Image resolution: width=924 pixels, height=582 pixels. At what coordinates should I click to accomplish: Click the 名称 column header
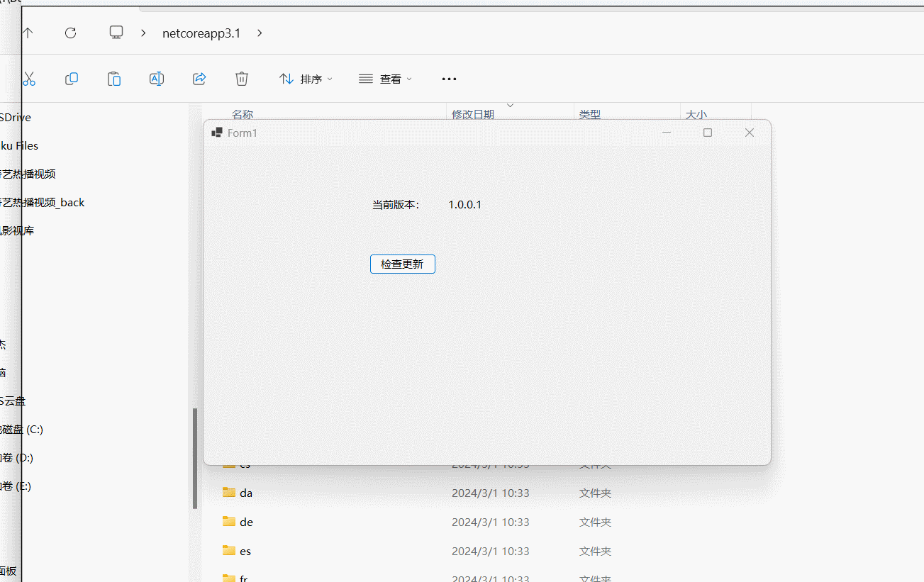[243, 114]
